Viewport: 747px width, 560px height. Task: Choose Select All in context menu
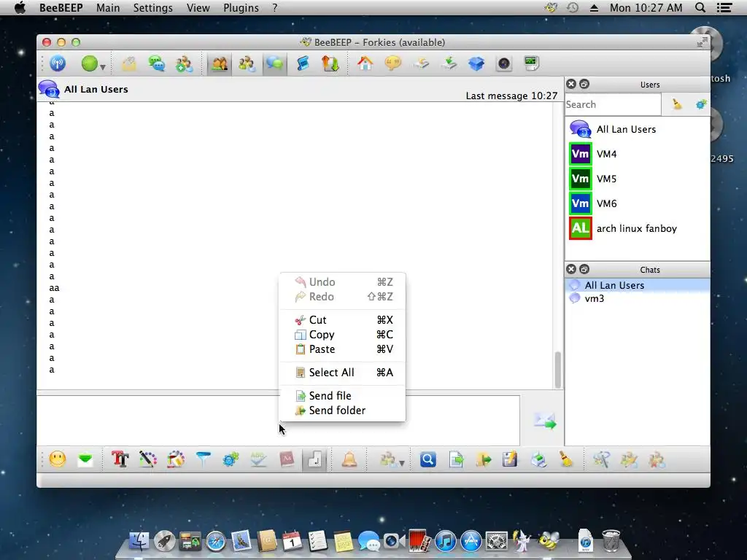(343, 373)
